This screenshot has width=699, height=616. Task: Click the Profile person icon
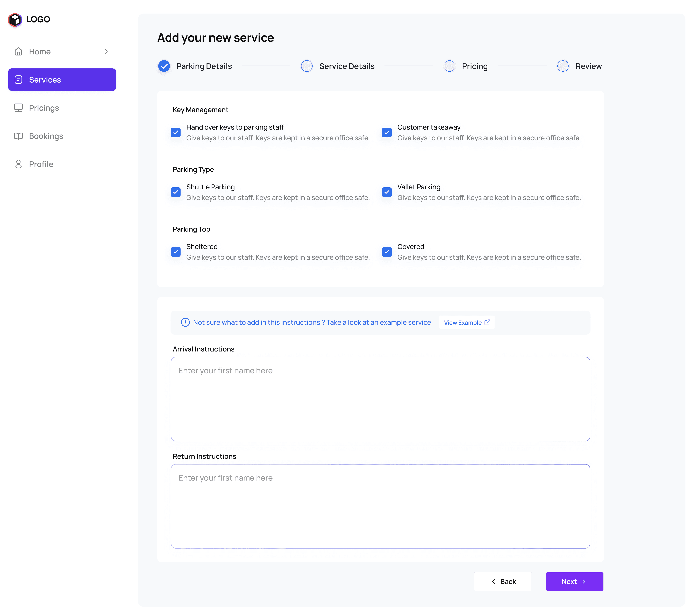click(18, 164)
